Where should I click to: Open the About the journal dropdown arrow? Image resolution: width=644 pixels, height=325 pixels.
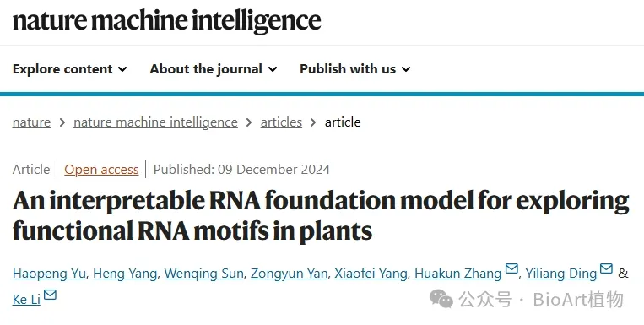point(273,69)
